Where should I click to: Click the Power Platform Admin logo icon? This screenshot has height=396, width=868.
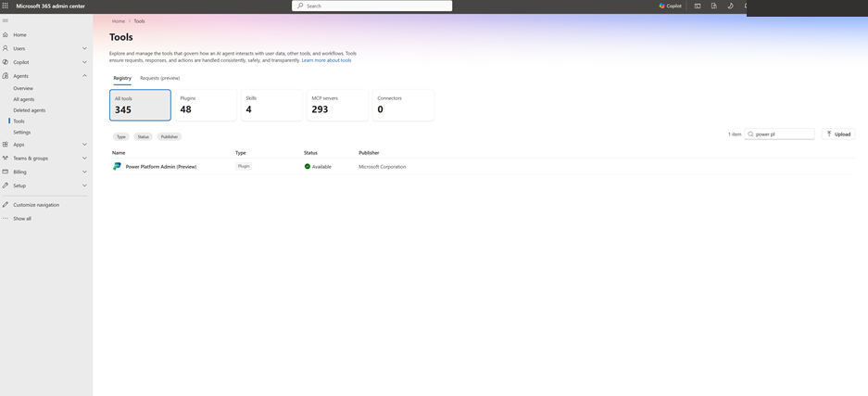coord(117,166)
